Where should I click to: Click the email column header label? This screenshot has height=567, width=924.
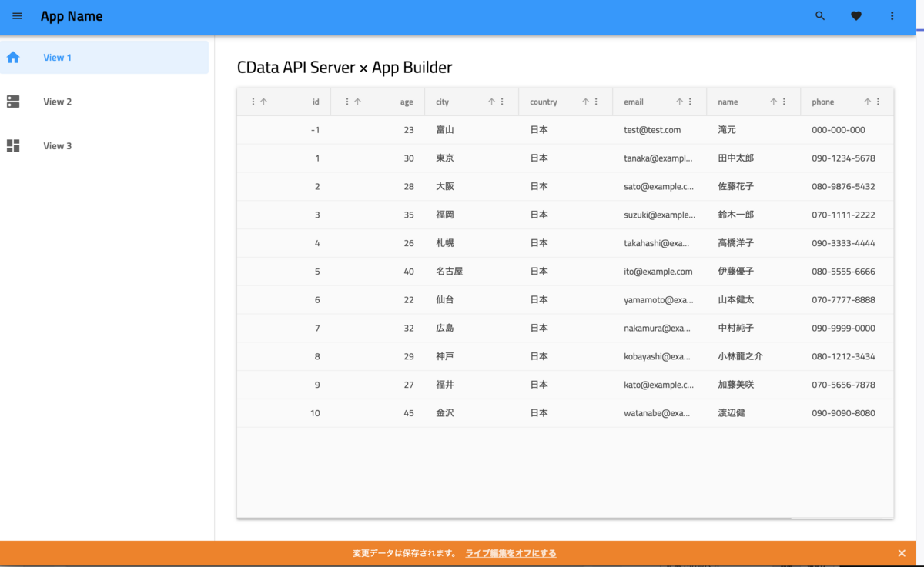point(634,102)
